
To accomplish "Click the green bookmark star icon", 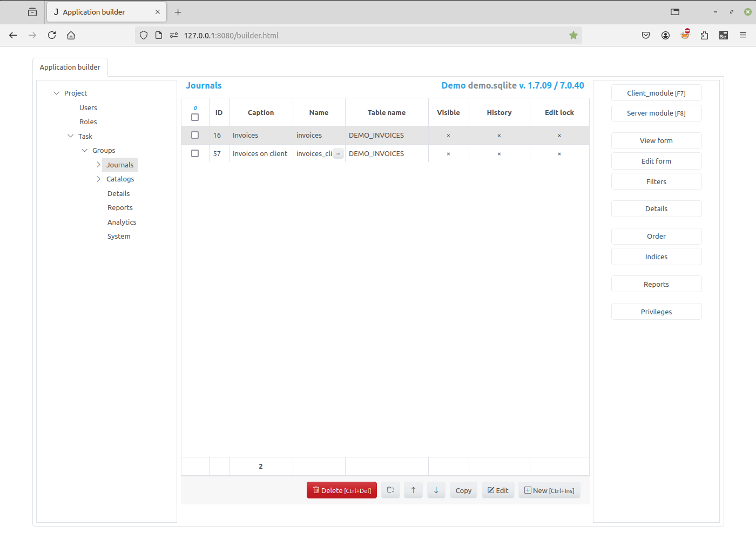I will point(573,35).
